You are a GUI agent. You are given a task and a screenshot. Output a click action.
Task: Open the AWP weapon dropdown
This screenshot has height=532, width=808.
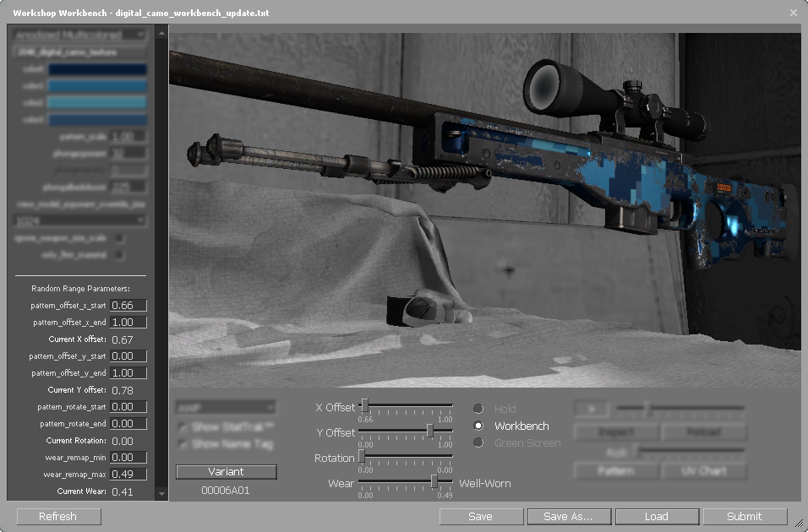coord(226,408)
